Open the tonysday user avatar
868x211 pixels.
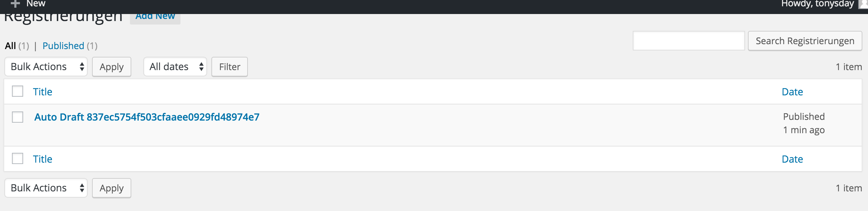pyautogui.click(x=863, y=4)
